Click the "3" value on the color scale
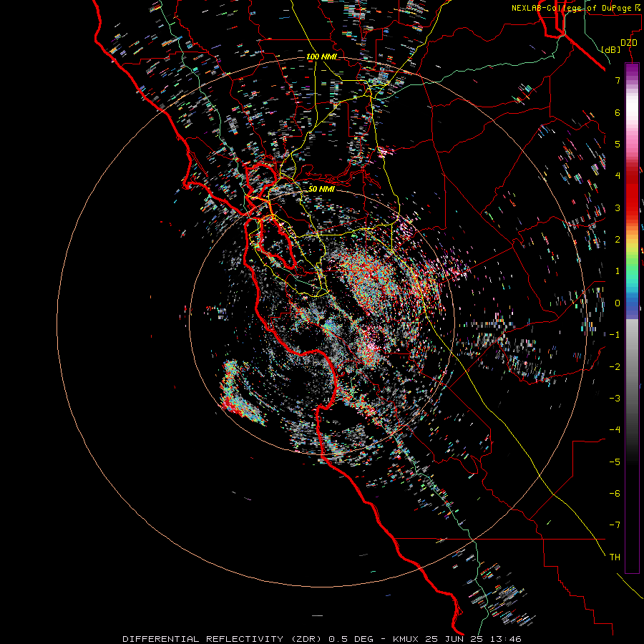 click(x=618, y=208)
